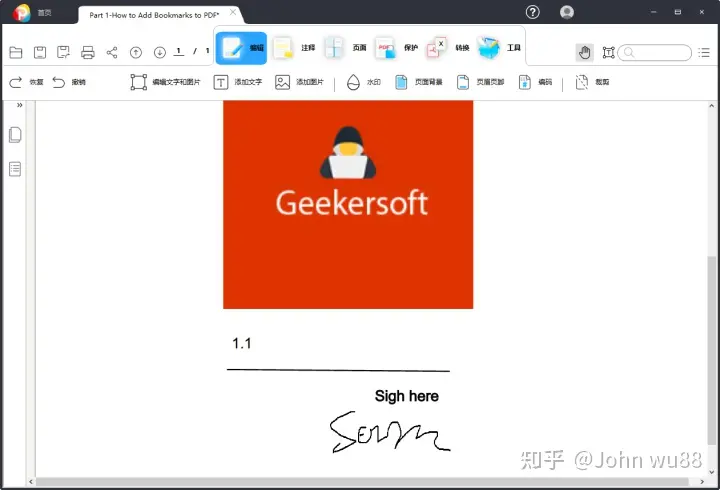This screenshot has height=490, width=720.
Task: Click the user account avatar icon
Action: click(567, 12)
